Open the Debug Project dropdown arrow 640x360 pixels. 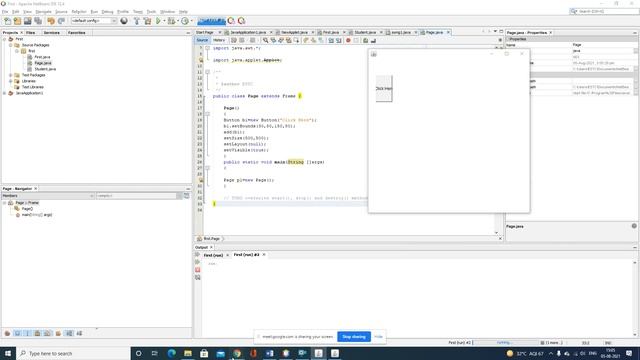[x=178, y=21]
